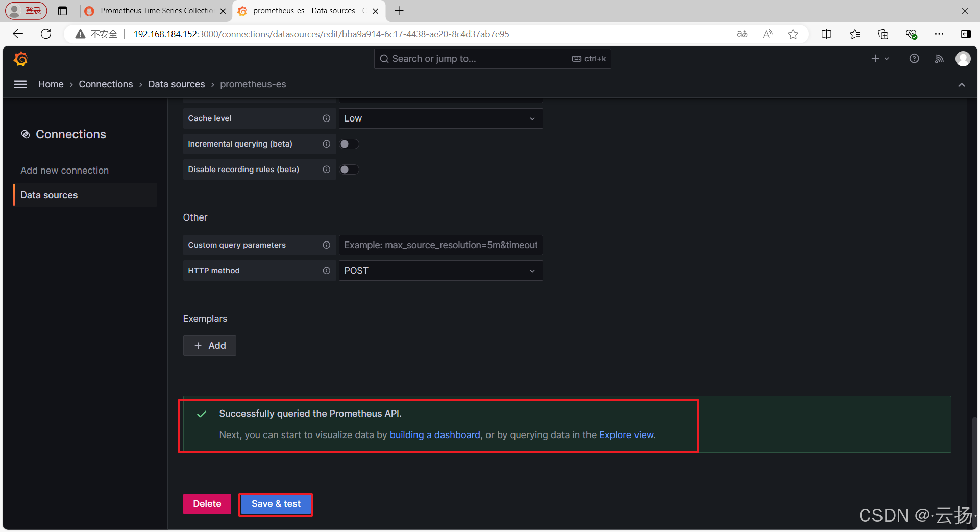The image size is (980, 532).
Task: Click HTTP method info icon
Action: pos(327,271)
